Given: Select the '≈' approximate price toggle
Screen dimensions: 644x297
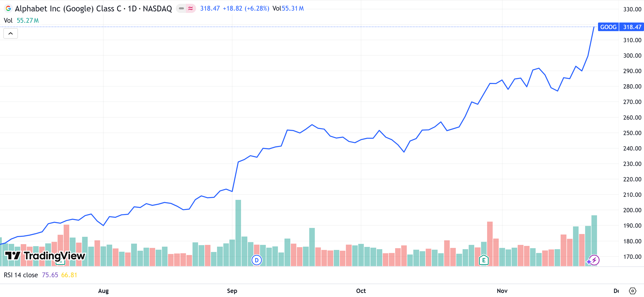Looking at the screenshot, I should coord(191,8).
